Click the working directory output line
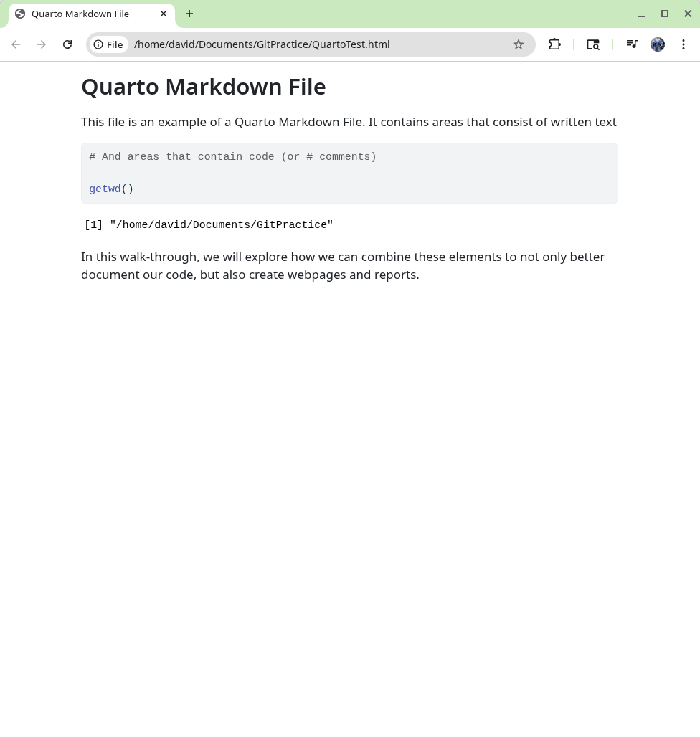Image resolution: width=700 pixels, height=737 pixels. pyautogui.click(x=209, y=225)
